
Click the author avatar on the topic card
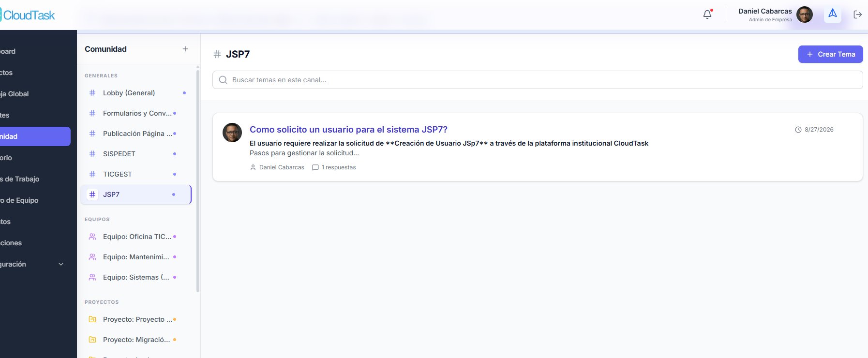click(232, 133)
